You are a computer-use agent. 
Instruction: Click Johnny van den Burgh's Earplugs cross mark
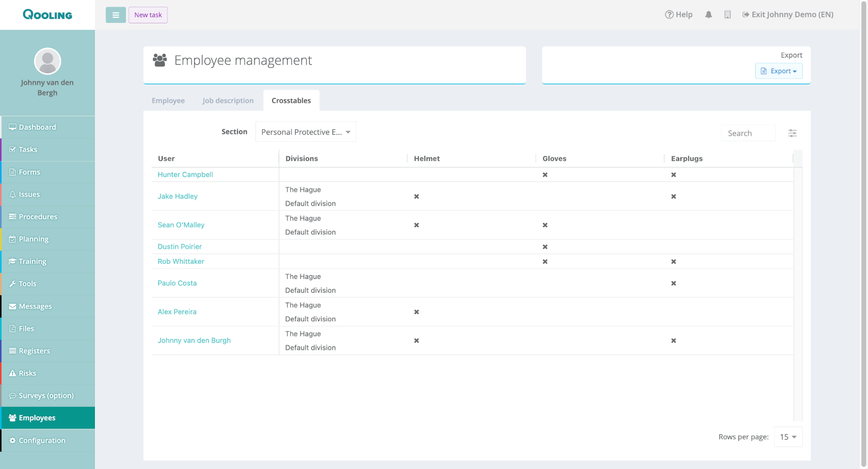tap(674, 341)
